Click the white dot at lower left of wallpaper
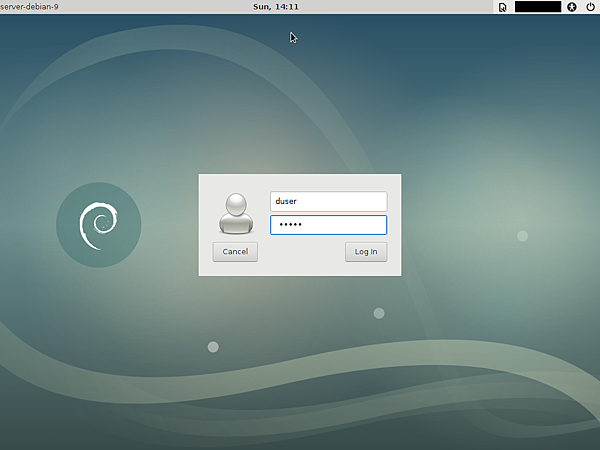 (x=213, y=347)
